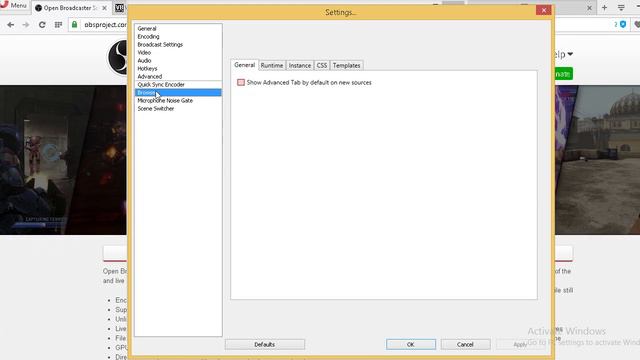Image resolution: width=640 pixels, height=360 pixels.
Task: Select Broadcast Settings category
Action: (178, 44)
